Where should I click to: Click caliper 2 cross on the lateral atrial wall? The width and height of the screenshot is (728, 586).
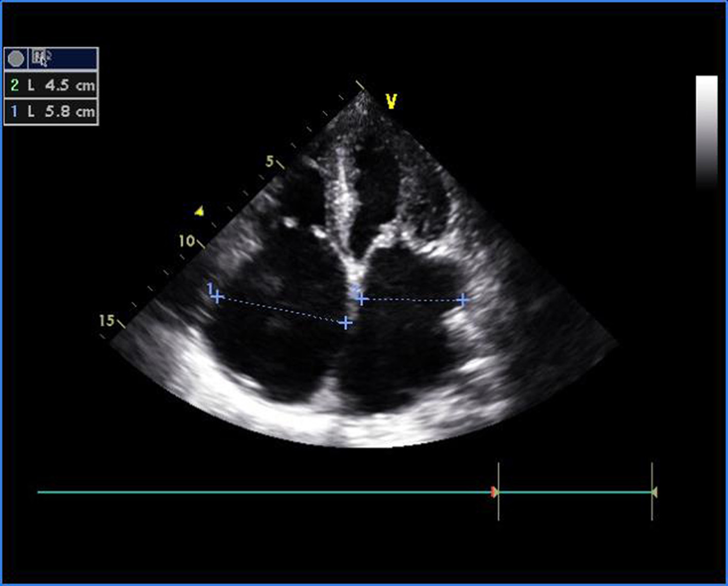pos(463,299)
